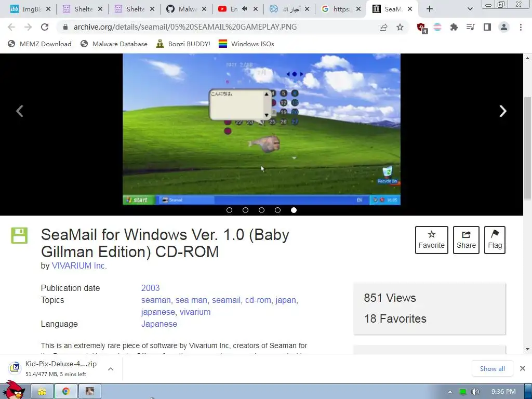The width and height of the screenshot is (532, 399).
Task: Open the share page icon in address bar
Action: click(x=383, y=27)
